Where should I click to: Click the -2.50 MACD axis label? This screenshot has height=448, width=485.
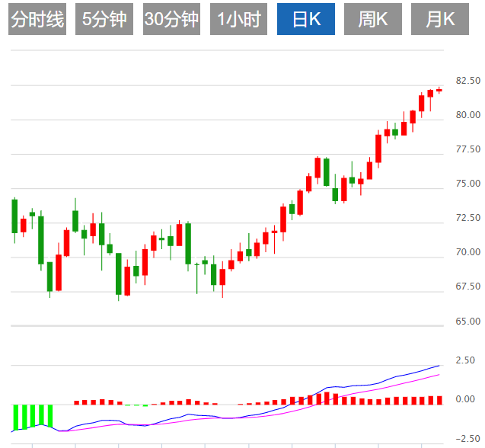467,438
